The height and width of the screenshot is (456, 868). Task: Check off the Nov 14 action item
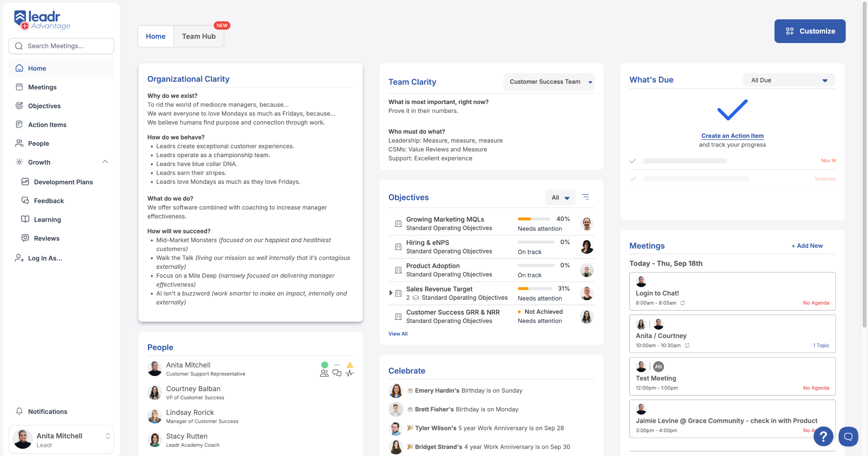click(x=633, y=161)
